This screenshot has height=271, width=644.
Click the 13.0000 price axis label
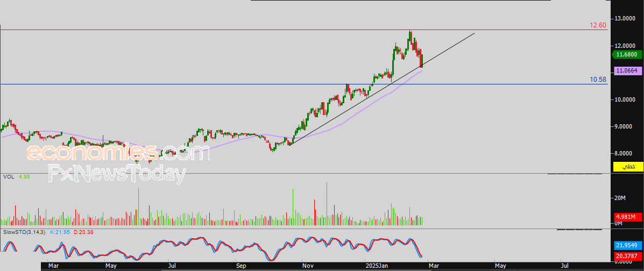click(624, 18)
